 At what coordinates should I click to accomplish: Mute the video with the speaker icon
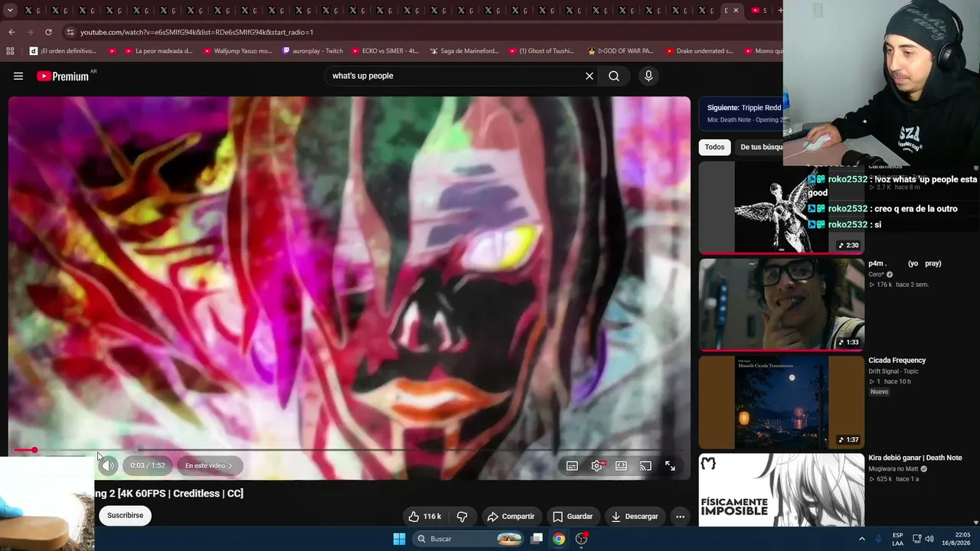pyautogui.click(x=108, y=465)
